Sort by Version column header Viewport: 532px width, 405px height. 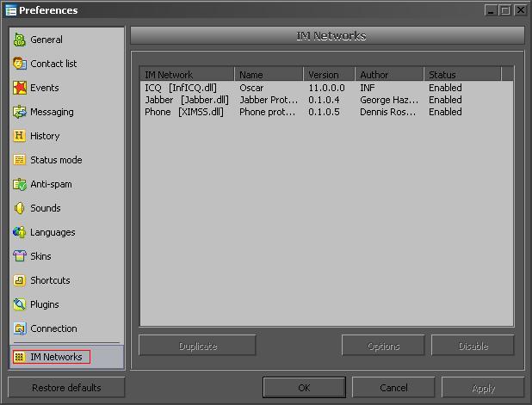click(330, 74)
